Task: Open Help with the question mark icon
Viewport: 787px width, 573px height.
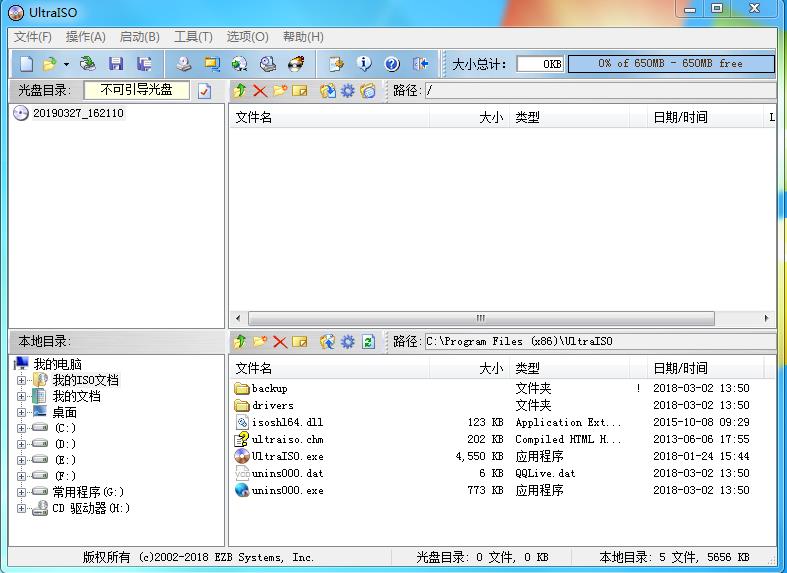Action: (392, 64)
